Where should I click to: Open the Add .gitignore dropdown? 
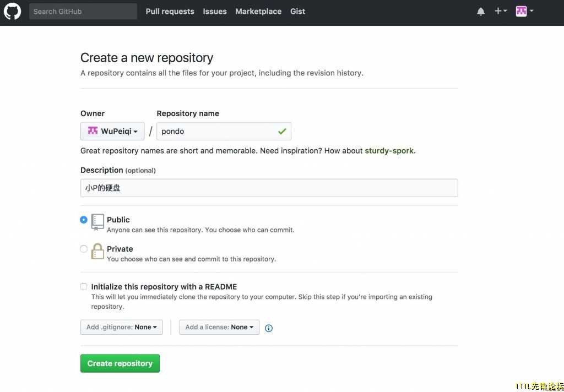click(122, 327)
